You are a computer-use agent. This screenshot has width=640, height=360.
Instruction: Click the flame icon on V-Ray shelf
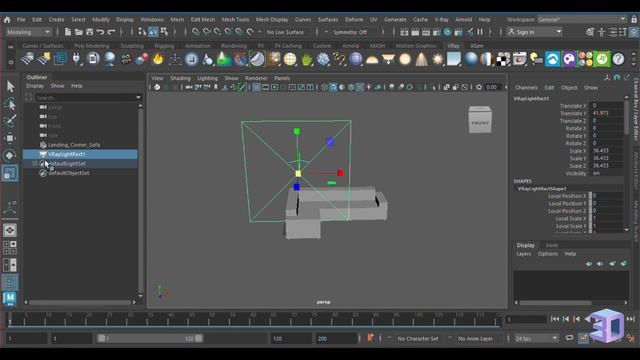(x=158, y=59)
